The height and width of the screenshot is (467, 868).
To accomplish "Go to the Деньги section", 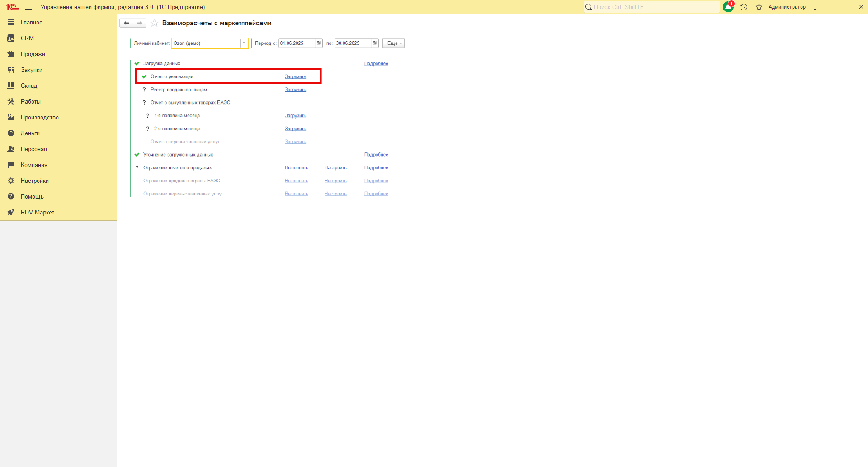I will click(x=30, y=133).
